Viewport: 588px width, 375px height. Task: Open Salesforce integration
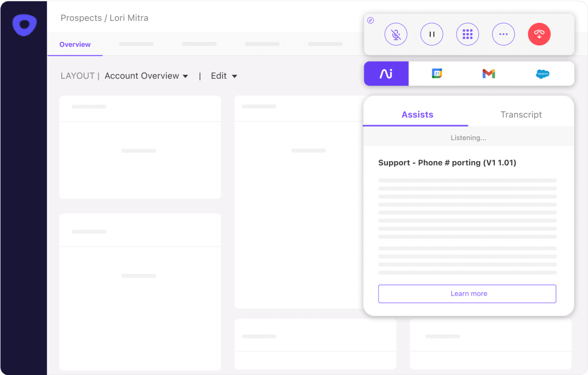pyautogui.click(x=542, y=74)
